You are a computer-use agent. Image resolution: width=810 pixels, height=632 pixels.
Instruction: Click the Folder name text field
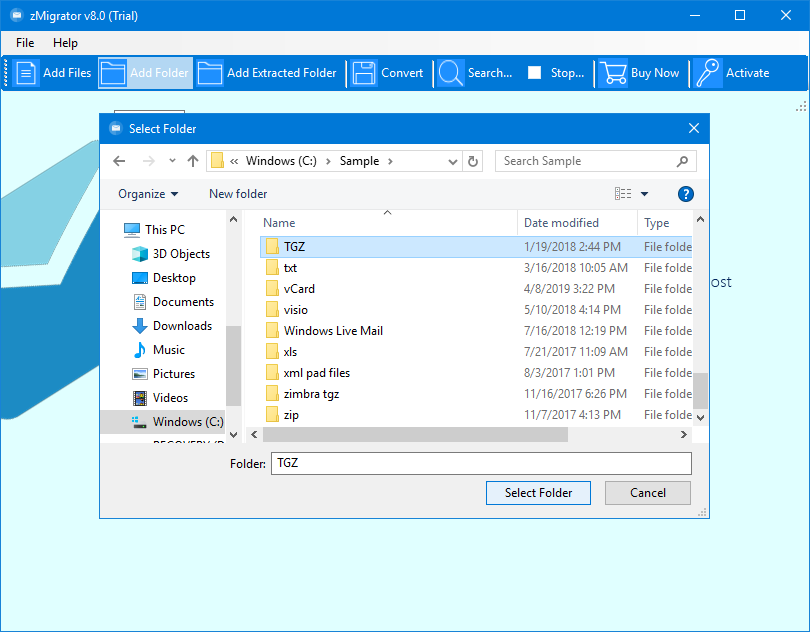[481, 464]
